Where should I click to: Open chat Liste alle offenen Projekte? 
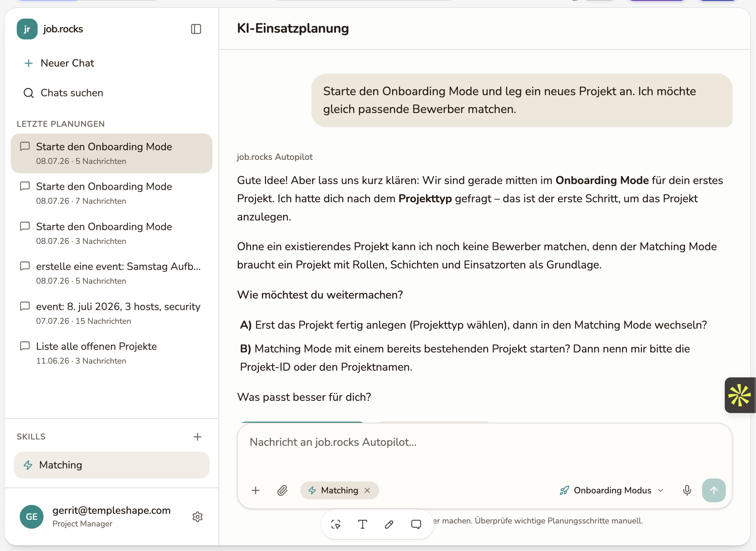pos(112,353)
